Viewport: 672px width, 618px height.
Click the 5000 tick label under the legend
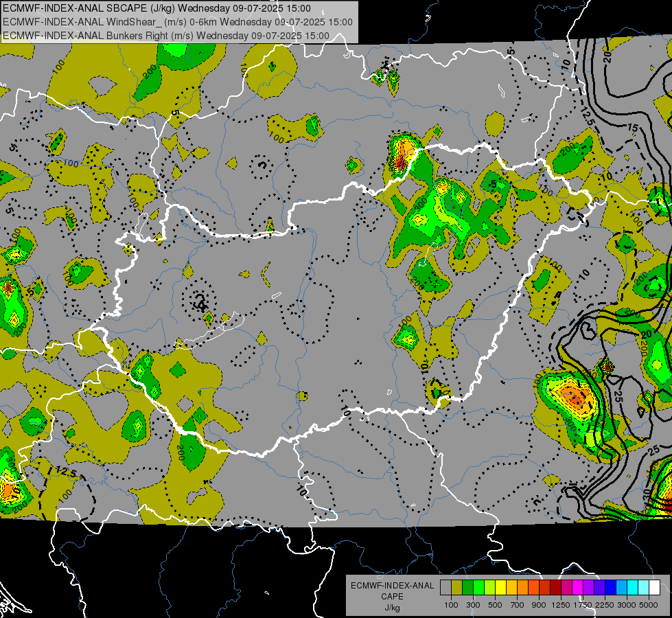(649, 605)
